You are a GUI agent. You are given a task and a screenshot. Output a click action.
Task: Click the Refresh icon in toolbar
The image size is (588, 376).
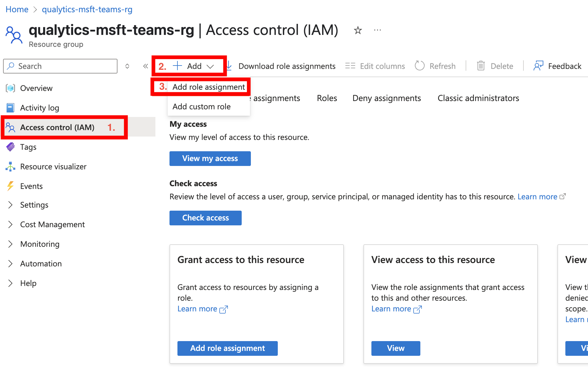pyautogui.click(x=419, y=66)
